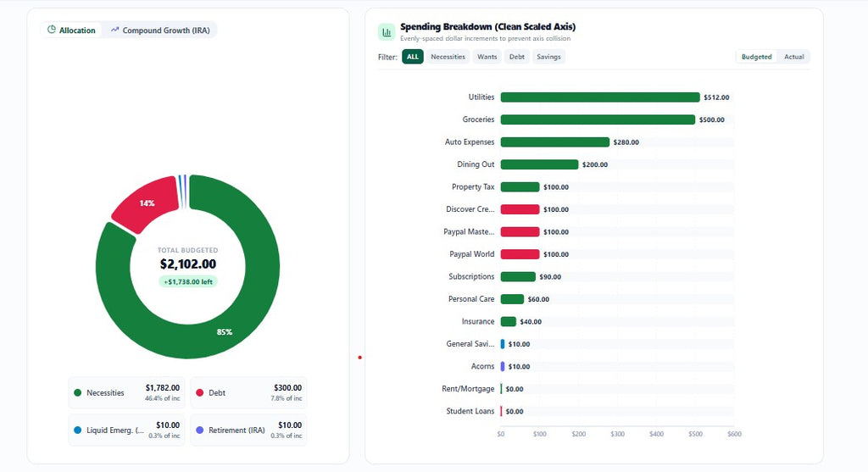Click the Allocation pie chart icon
Viewport: 868px width, 472px height.
[x=52, y=30]
